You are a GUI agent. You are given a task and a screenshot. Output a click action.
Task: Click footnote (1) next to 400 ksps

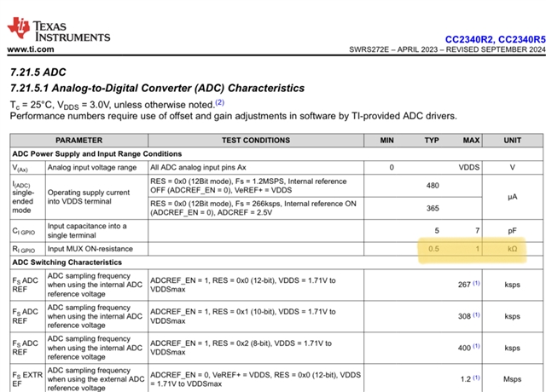pyautogui.click(x=476, y=347)
